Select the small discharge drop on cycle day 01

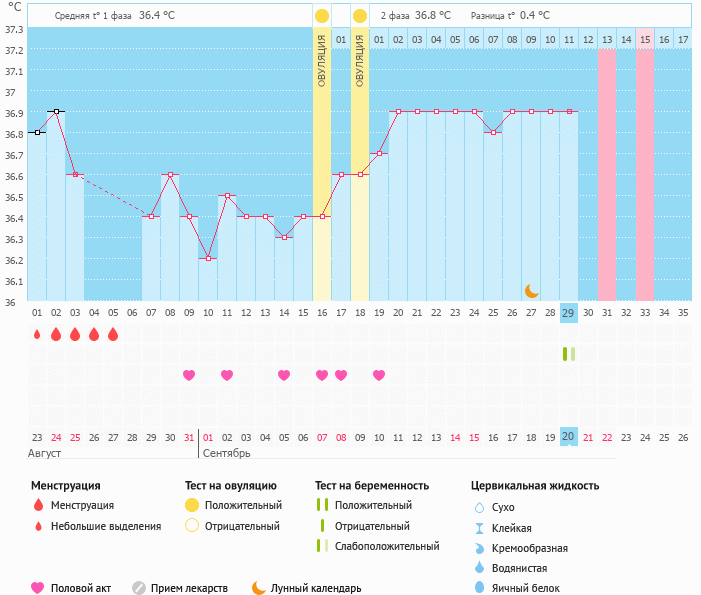[x=37, y=335]
